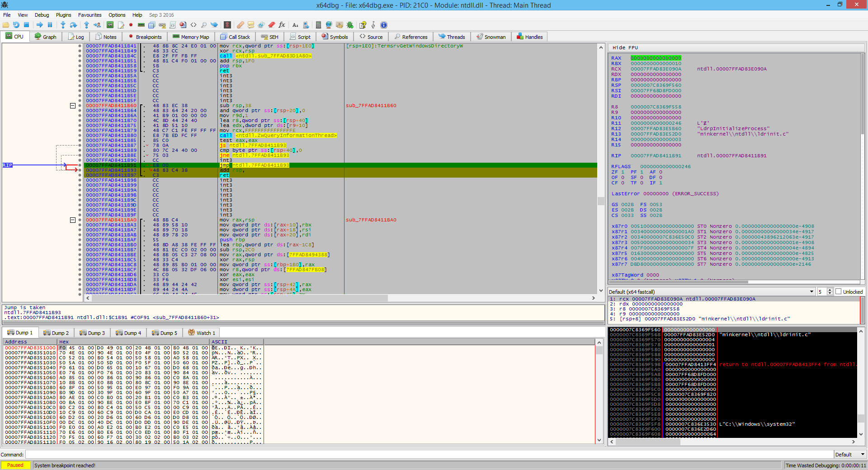
Task: Increase the argument count spinner
Action: click(830, 290)
